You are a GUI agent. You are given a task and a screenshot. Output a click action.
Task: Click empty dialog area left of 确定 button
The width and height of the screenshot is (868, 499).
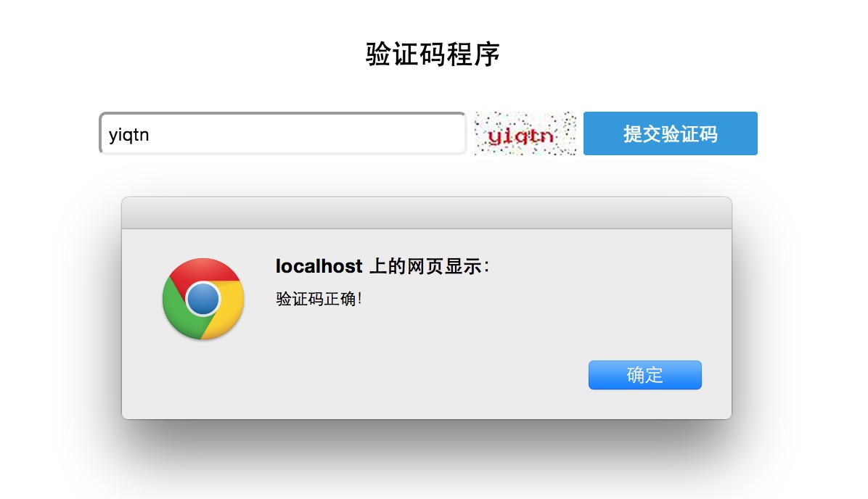click(432, 375)
